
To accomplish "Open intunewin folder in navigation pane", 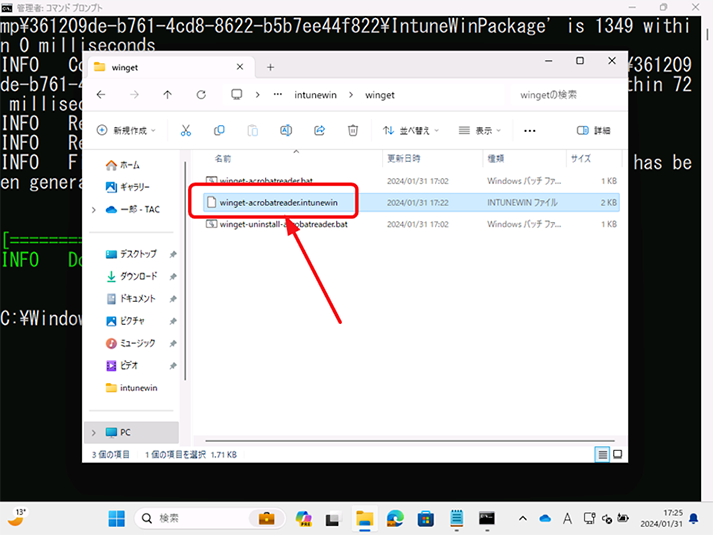I will coord(131,388).
